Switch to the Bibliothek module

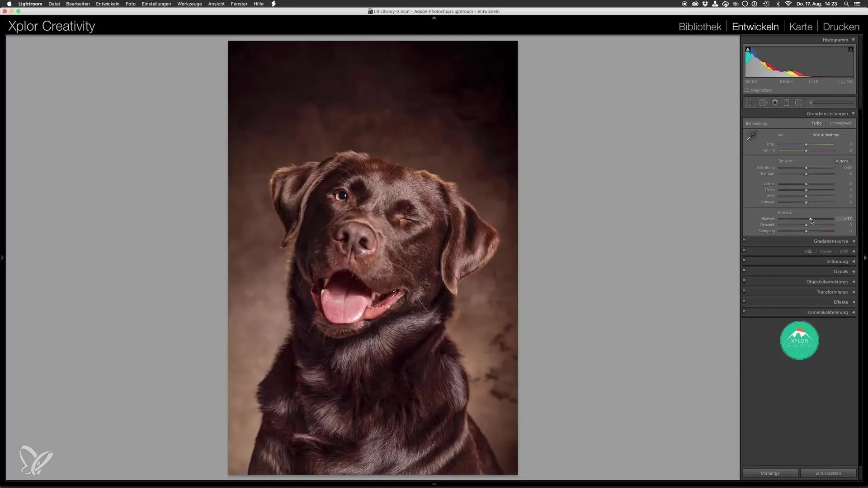pyautogui.click(x=700, y=27)
